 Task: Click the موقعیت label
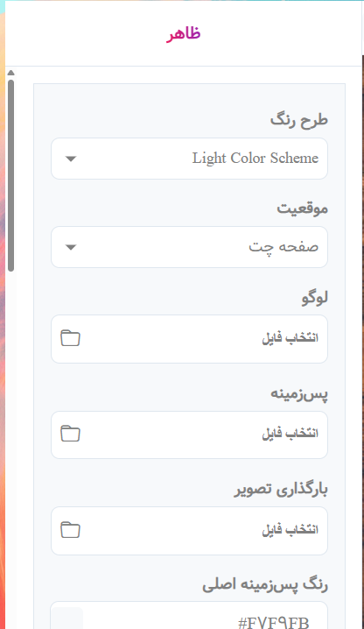[302, 208]
